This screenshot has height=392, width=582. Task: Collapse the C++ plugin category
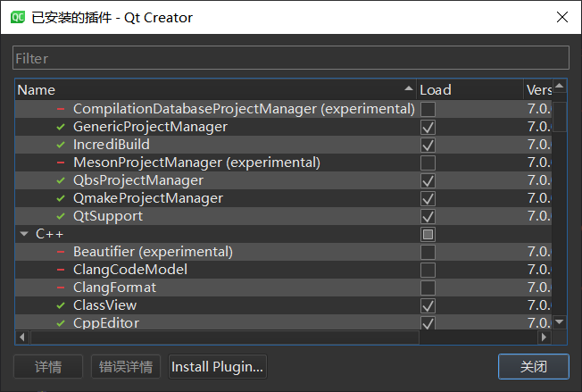pyautogui.click(x=23, y=234)
